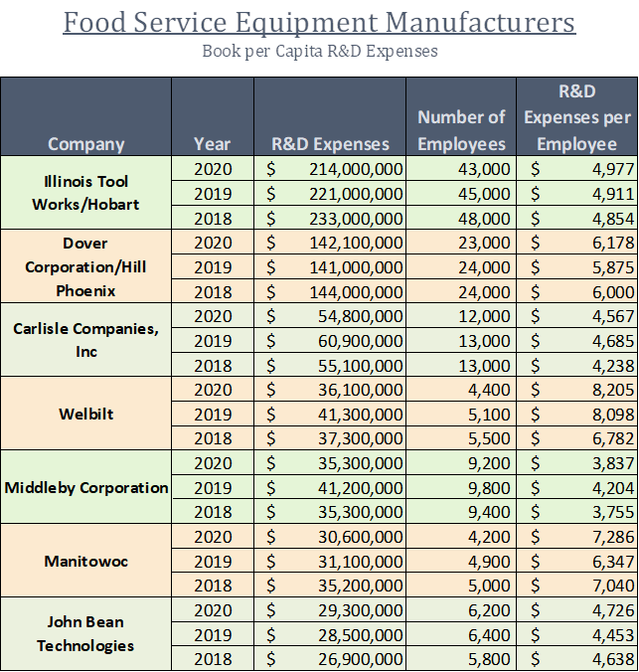
Task: Click the Welbilt company cell
Action: tap(86, 414)
